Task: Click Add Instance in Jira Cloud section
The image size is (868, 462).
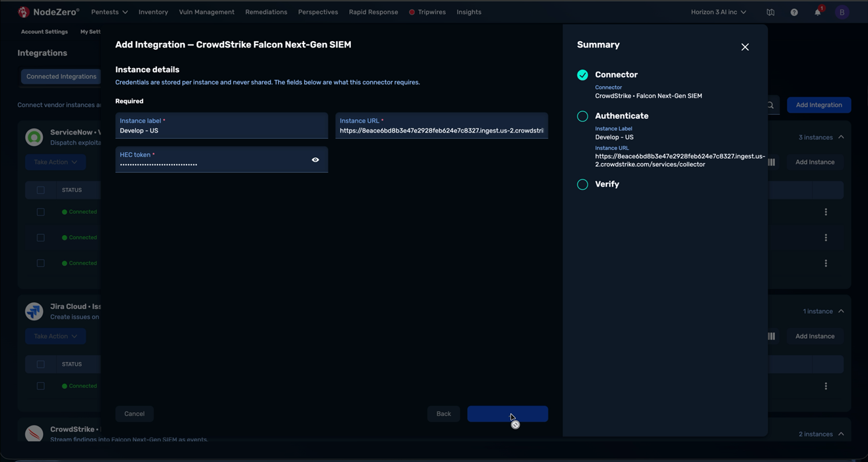Action: (815, 336)
